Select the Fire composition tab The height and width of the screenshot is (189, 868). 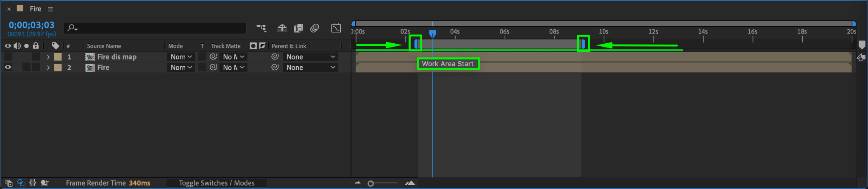click(x=35, y=9)
